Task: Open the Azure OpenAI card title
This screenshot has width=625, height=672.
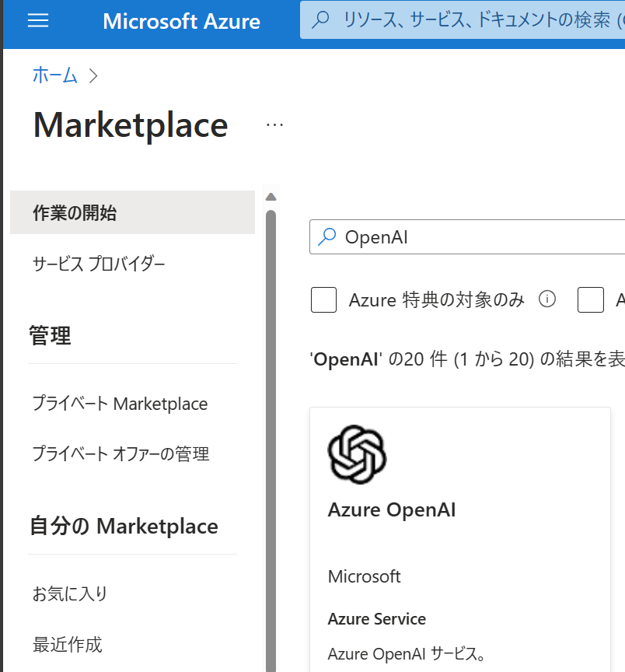Action: coord(392,510)
